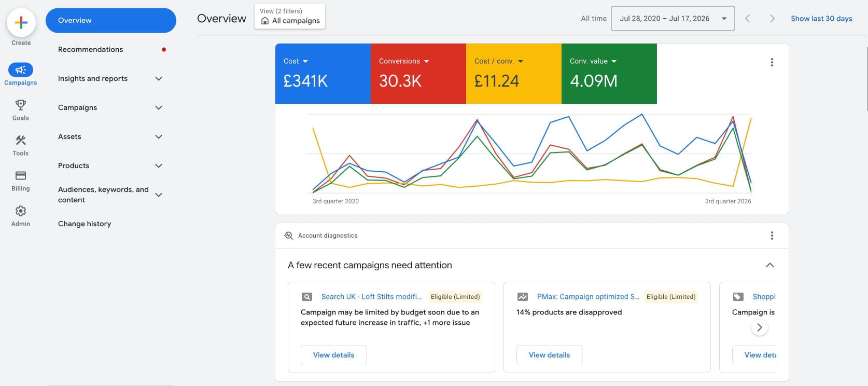Click the Shopping campaign tag icon

tap(738, 297)
